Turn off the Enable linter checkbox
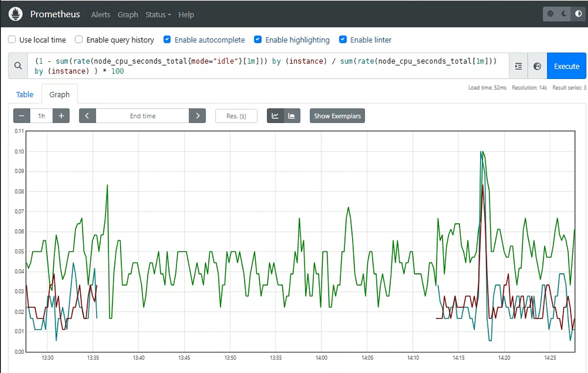Screen dimensions: 588x373 point(343,40)
